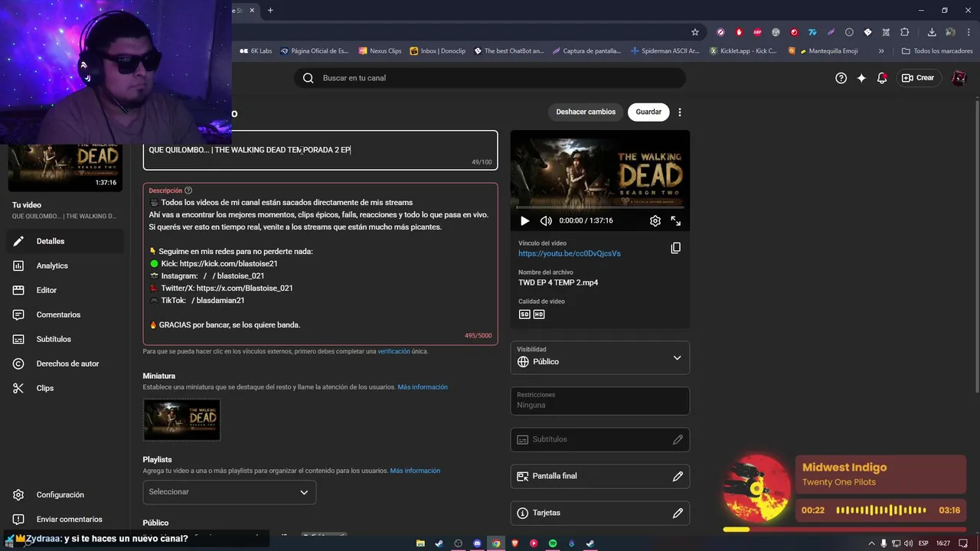Viewport: 980px width, 551px height.
Task: Click inside the Descripción text box
Action: (x=320, y=264)
